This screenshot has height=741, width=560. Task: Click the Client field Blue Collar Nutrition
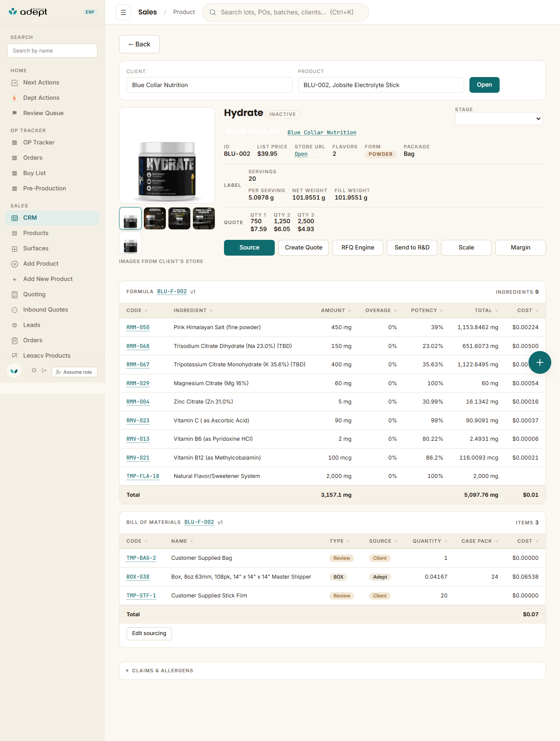pos(210,85)
